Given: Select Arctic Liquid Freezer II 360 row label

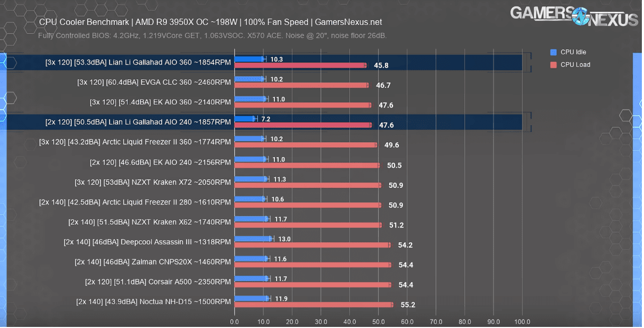Looking at the screenshot, I should tap(135, 142).
